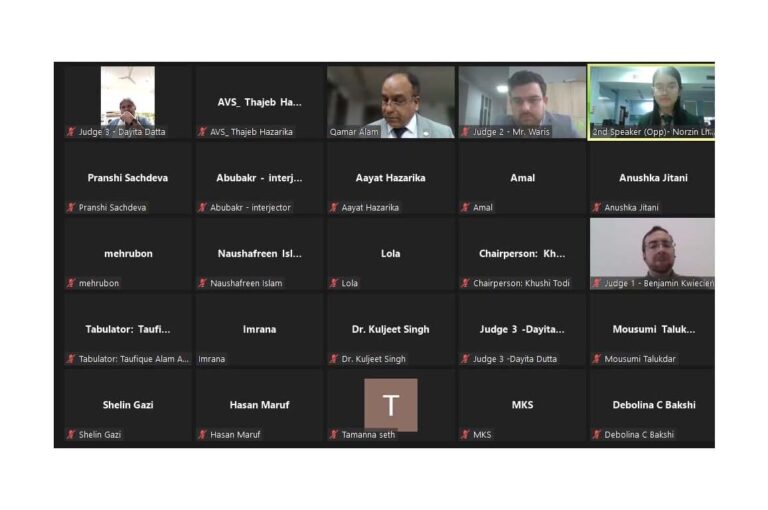Click large bold "Tabulator: Taufi..." display name
The image size is (768, 510).
pos(128,329)
